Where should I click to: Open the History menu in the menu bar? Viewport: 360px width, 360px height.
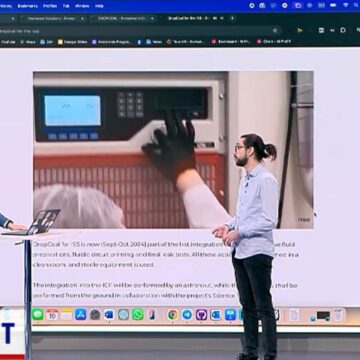tap(6, 6)
